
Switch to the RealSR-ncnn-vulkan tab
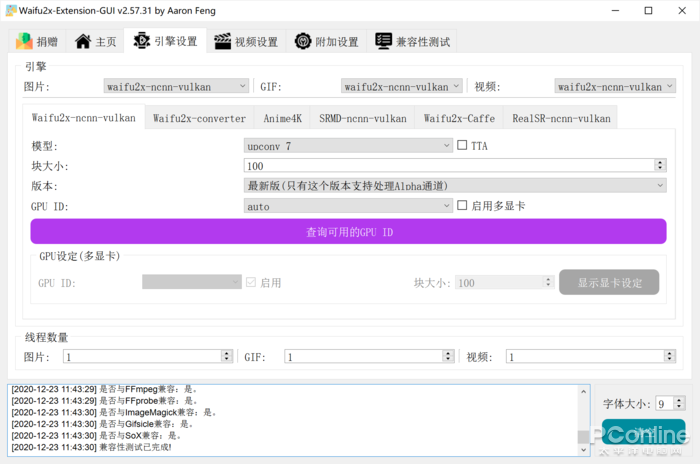pyautogui.click(x=560, y=118)
